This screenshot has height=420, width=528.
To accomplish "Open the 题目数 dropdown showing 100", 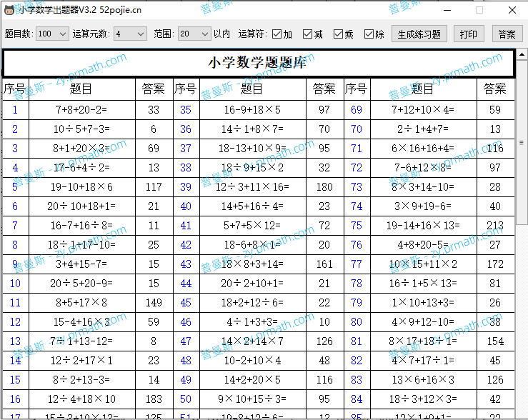I will (x=52, y=34).
